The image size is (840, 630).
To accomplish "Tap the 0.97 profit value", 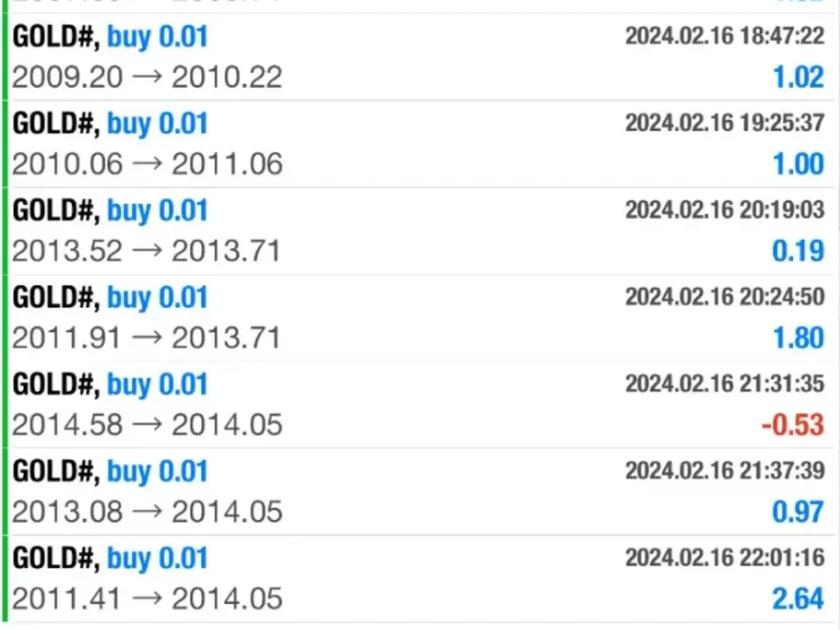I will (x=798, y=512).
